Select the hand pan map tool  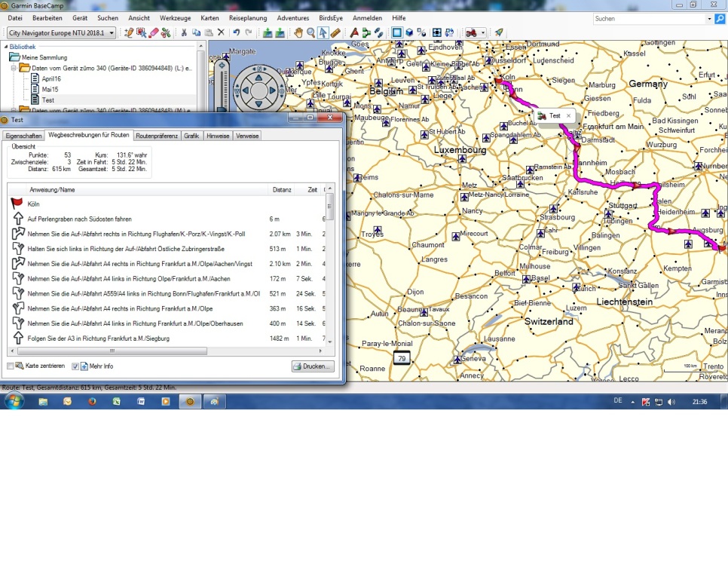point(298,33)
